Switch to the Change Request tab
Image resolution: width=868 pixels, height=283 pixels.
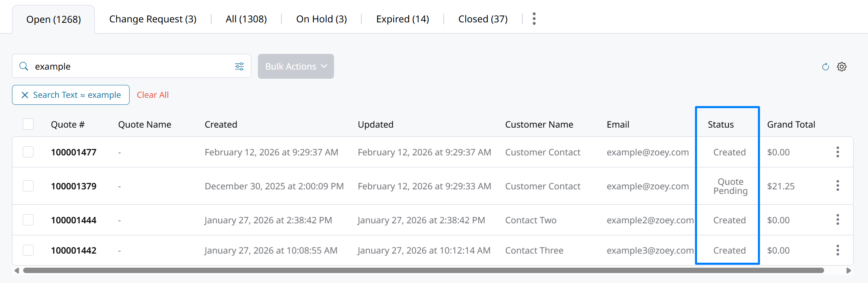153,19
